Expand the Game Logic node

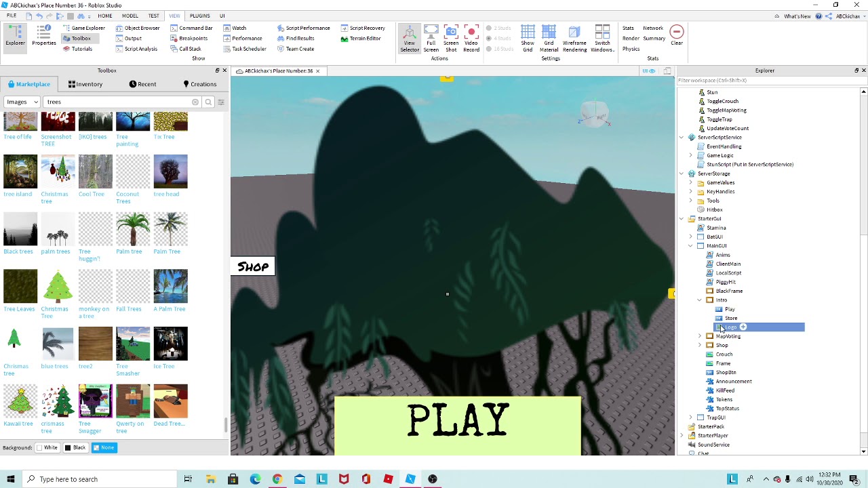pyautogui.click(x=691, y=155)
